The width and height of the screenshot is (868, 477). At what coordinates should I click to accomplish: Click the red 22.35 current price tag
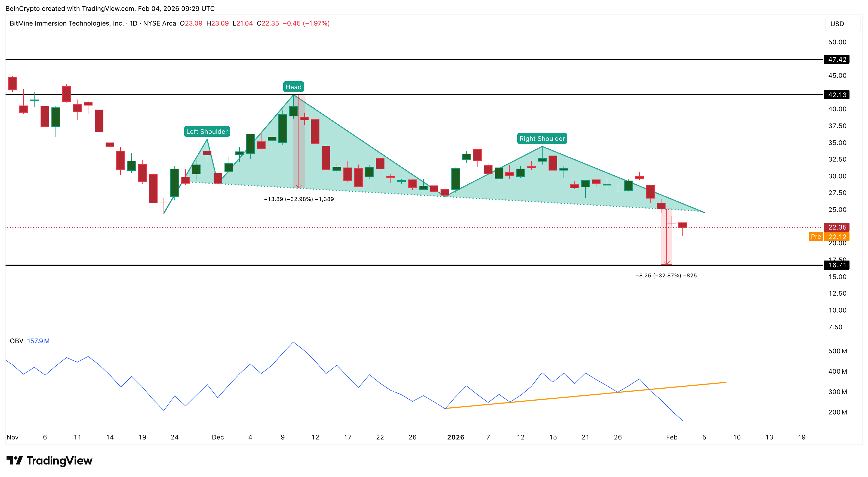pos(837,227)
